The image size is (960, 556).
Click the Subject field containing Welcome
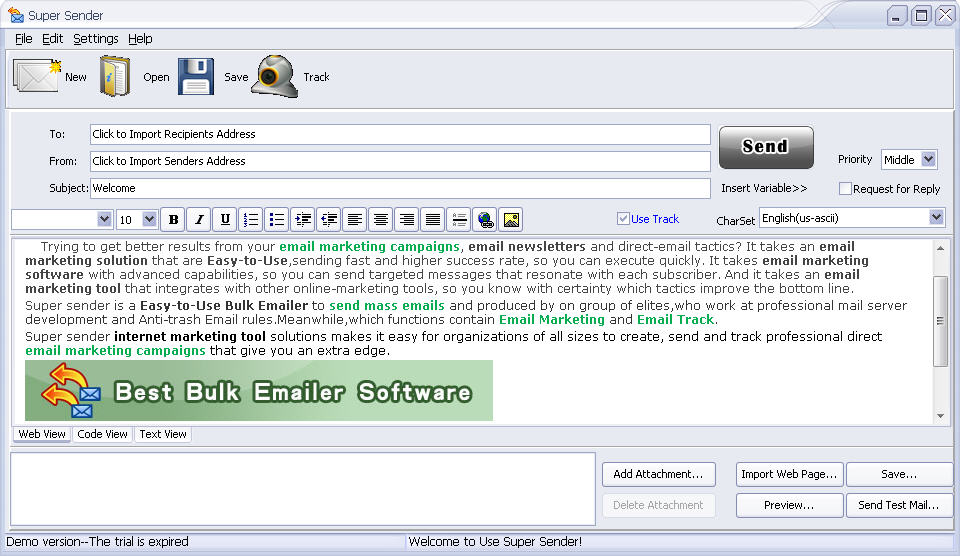click(x=400, y=188)
